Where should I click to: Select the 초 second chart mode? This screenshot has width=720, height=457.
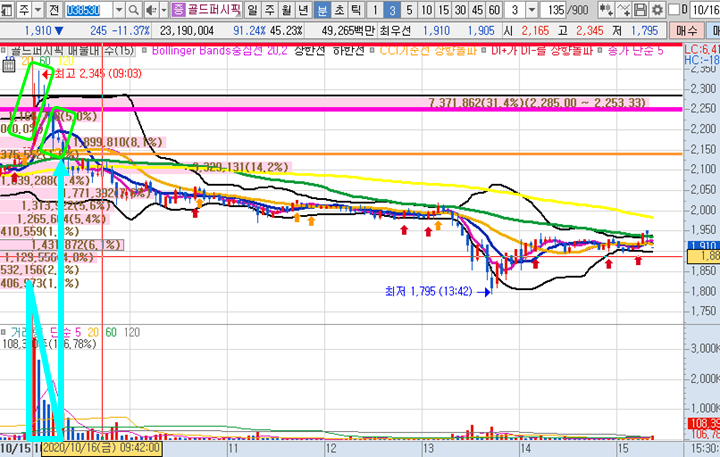339,10
